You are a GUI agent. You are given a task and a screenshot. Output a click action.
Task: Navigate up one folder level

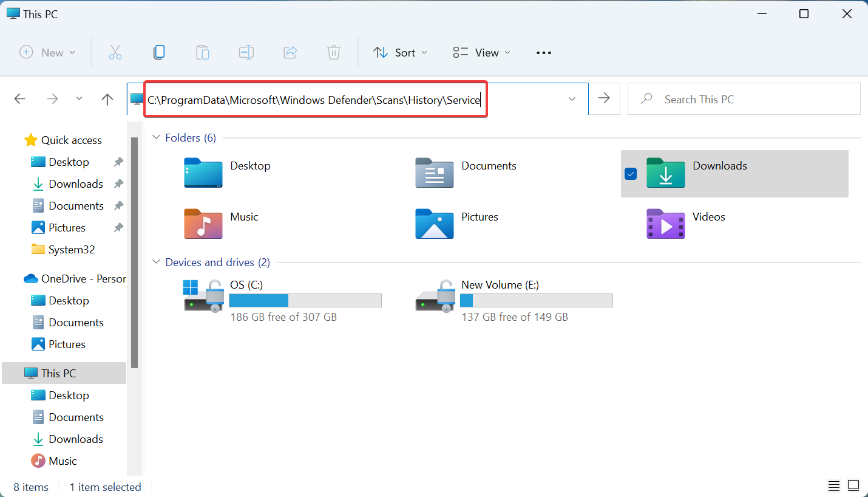pos(107,99)
